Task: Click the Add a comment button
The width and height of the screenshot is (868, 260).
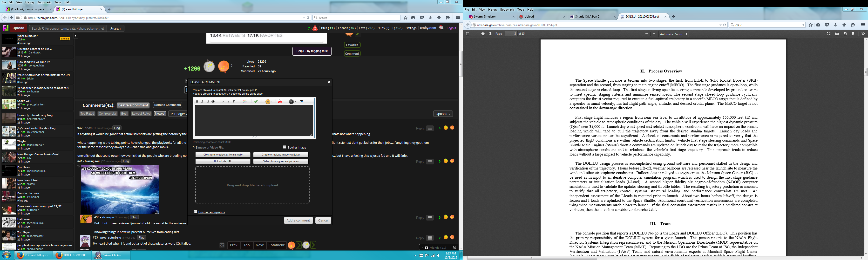Action: pyautogui.click(x=298, y=220)
